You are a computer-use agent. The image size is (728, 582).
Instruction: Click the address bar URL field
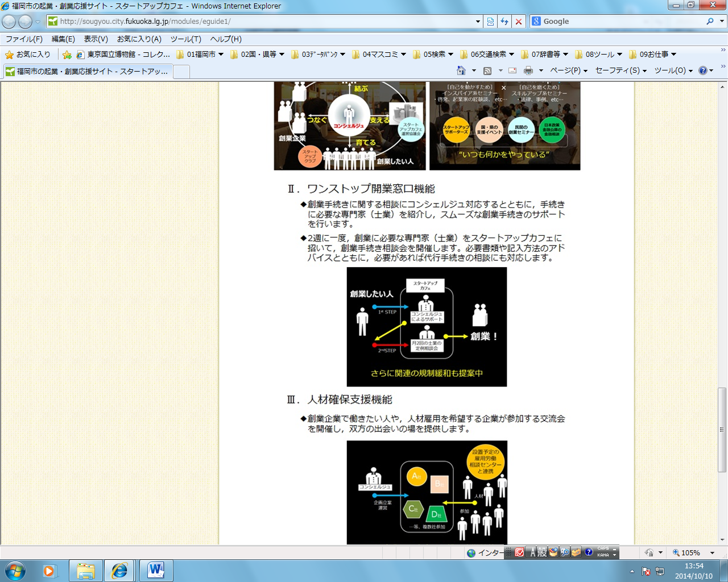pyautogui.click(x=262, y=22)
